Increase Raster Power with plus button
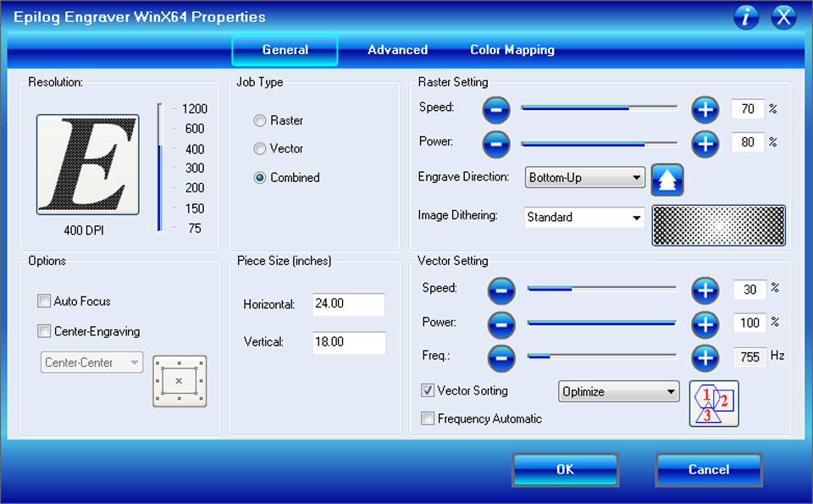813x504 pixels. click(705, 144)
